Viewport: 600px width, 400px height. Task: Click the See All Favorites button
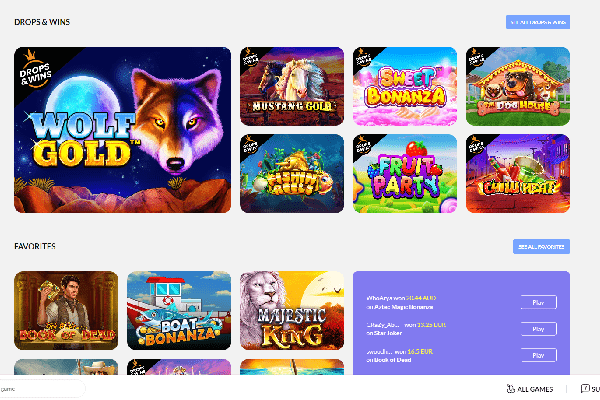pyautogui.click(x=541, y=247)
